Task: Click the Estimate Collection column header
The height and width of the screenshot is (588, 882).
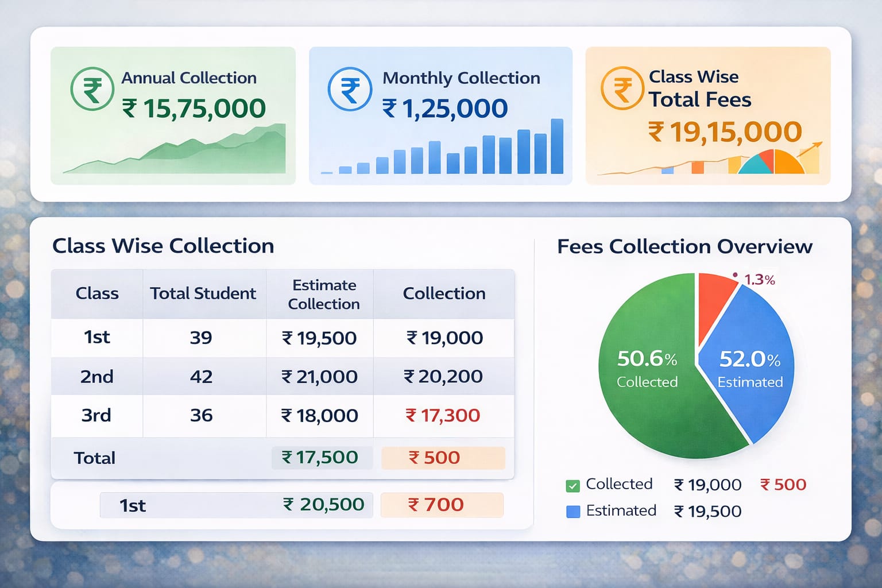Action: click(x=324, y=294)
